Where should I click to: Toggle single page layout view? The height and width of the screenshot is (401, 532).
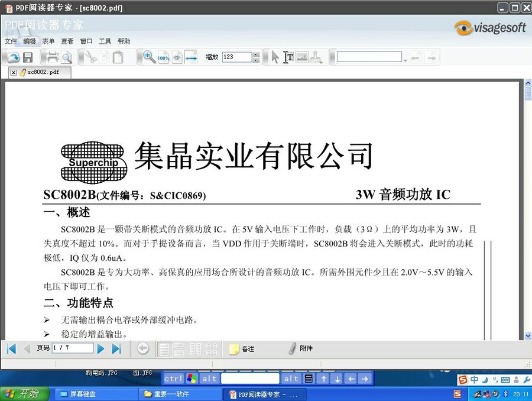pyautogui.click(x=166, y=349)
